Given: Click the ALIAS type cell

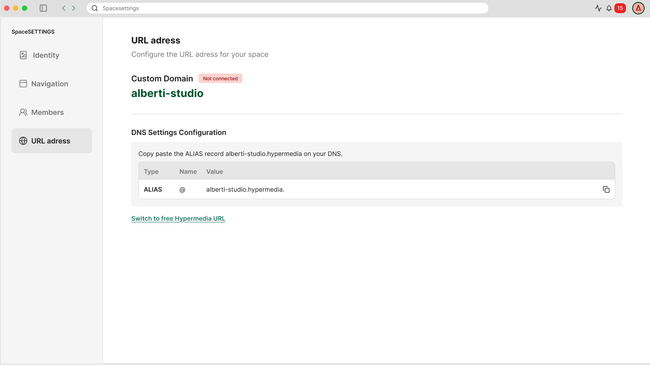Looking at the screenshot, I should pos(153,190).
